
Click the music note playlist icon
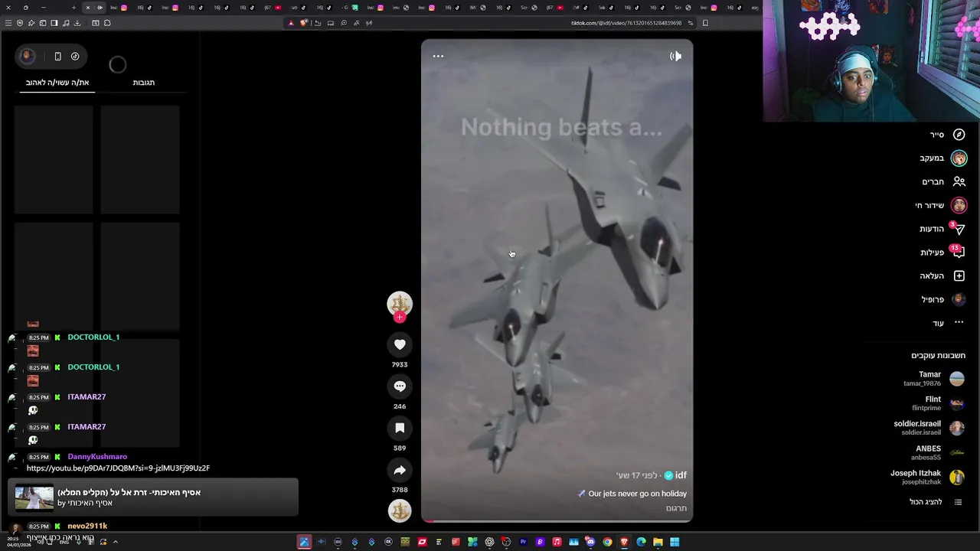tap(66, 23)
